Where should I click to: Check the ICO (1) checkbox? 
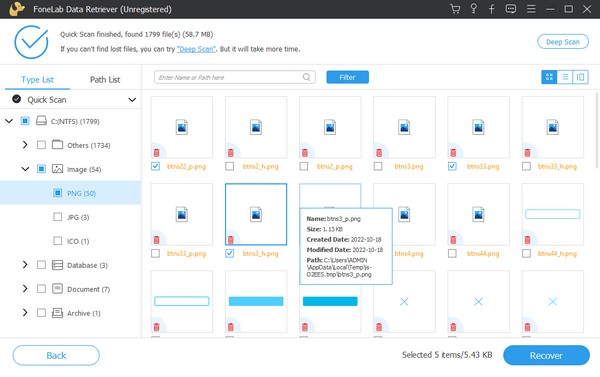(x=57, y=241)
